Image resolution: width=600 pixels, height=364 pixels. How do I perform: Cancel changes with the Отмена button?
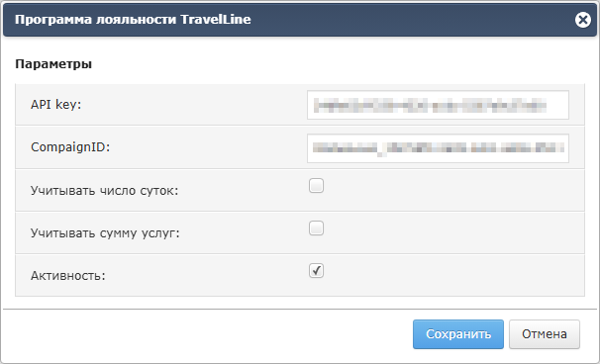[x=545, y=334]
